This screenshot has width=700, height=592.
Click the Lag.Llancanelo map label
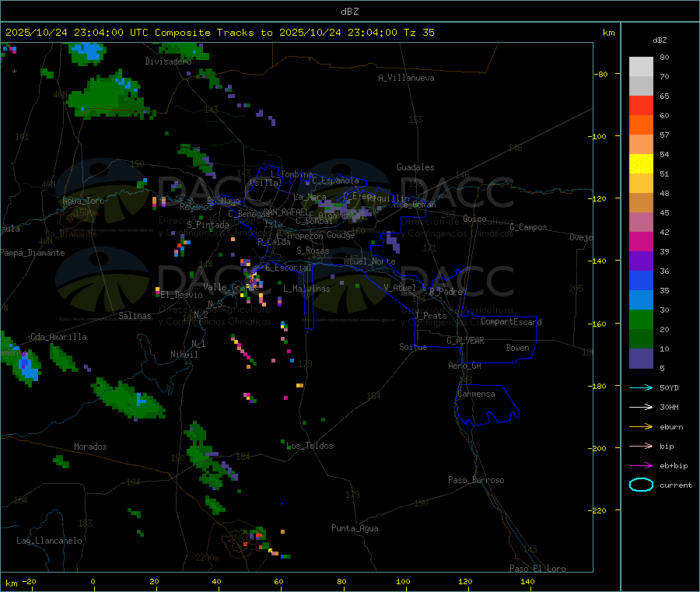[50, 541]
